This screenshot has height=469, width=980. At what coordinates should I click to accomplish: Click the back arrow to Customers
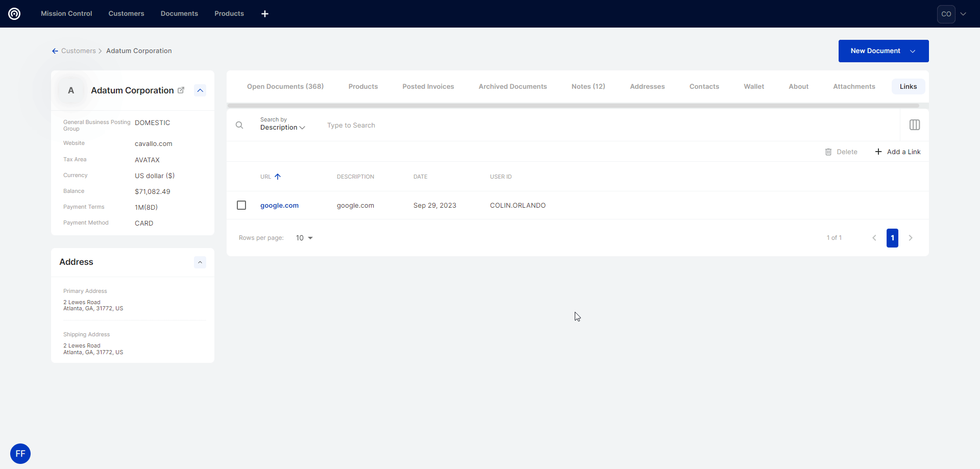click(x=55, y=51)
